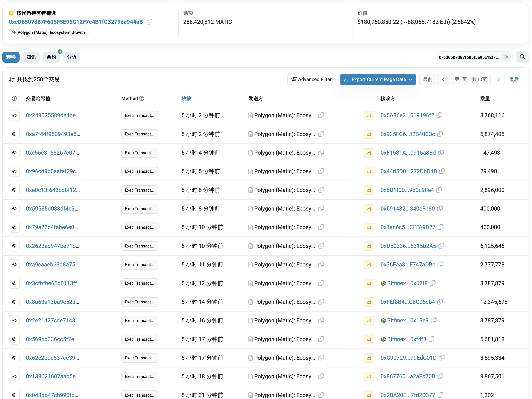
Task: Copy receiver address 0x591482...340eF180
Action: pyautogui.click(x=440, y=209)
